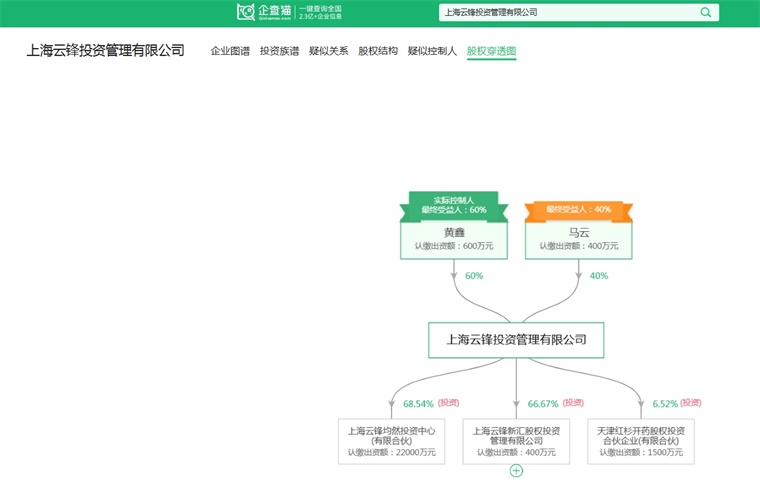Select the 疑似关系 tab
760x493 pixels.
328,51
